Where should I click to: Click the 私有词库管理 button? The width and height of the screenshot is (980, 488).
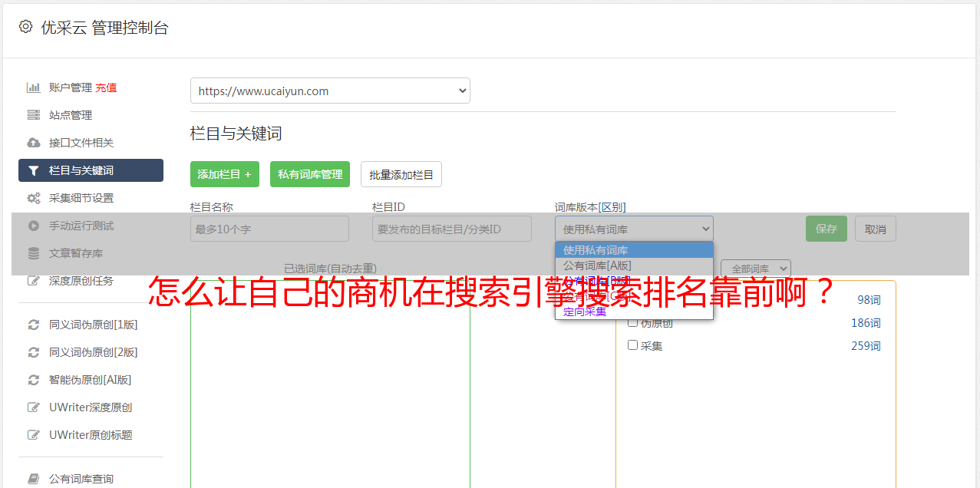click(x=310, y=174)
